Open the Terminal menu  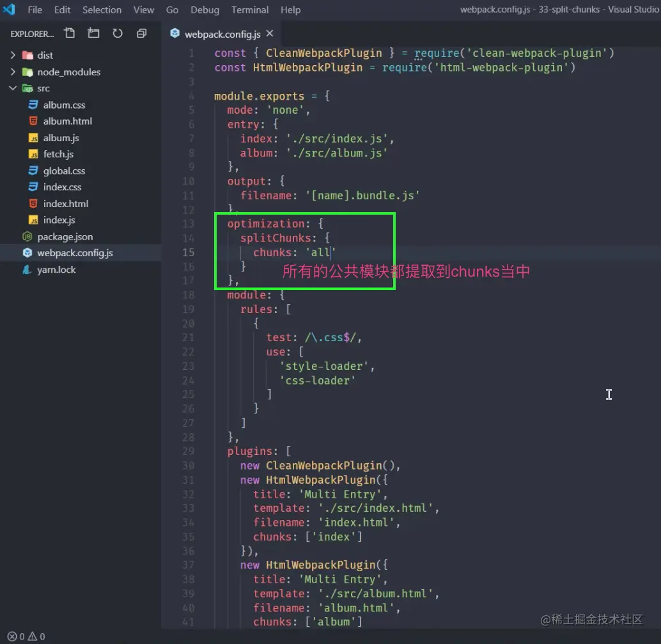250,10
